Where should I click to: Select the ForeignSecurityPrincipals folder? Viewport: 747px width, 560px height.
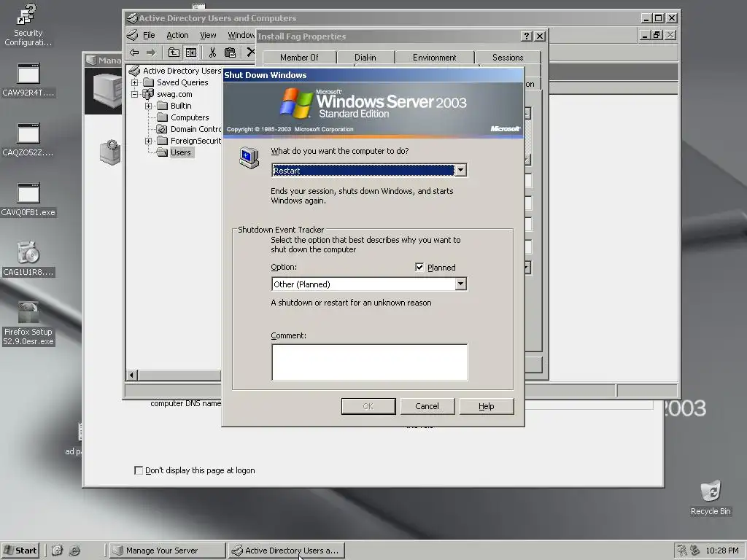[x=189, y=141]
